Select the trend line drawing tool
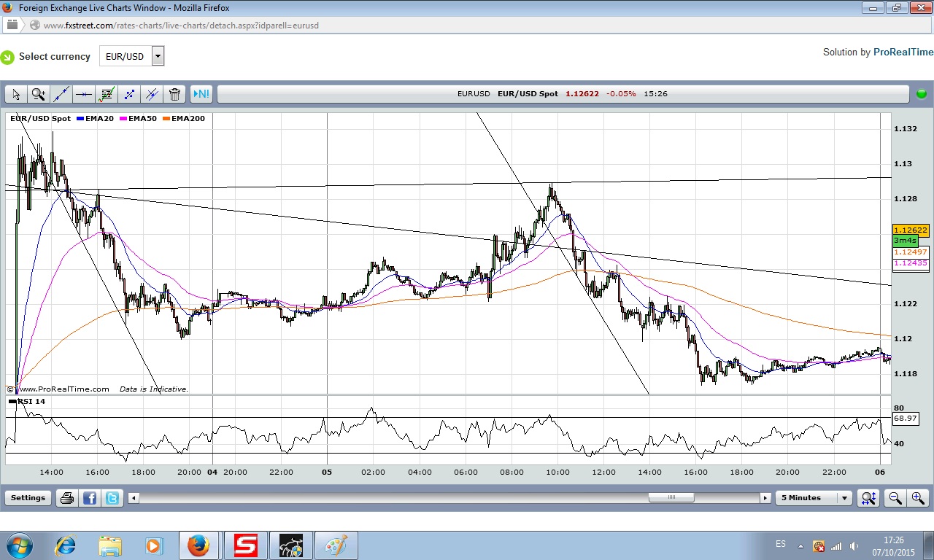The width and height of the screenshot is (934, 560). point(61,94)
